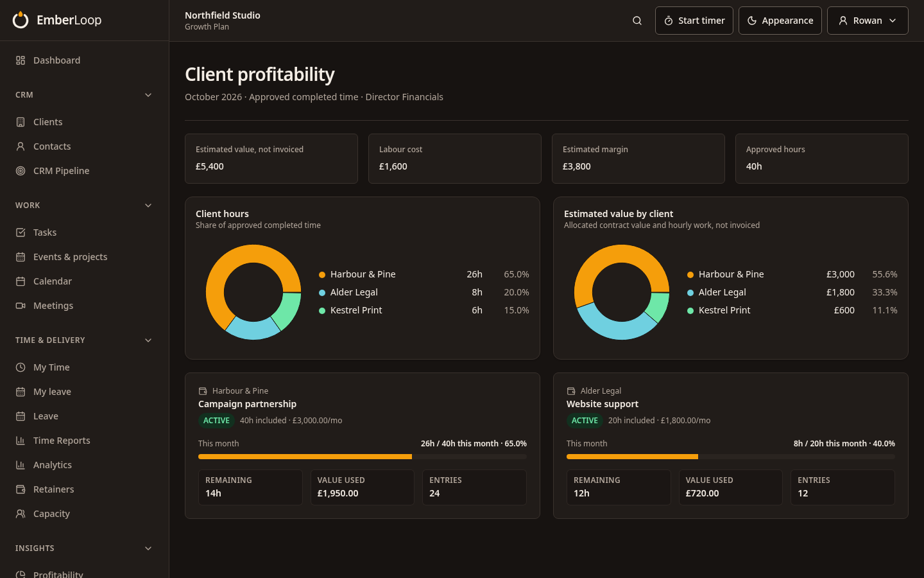Click the 65.0% share for Harbour & Pine

[517, 274]
